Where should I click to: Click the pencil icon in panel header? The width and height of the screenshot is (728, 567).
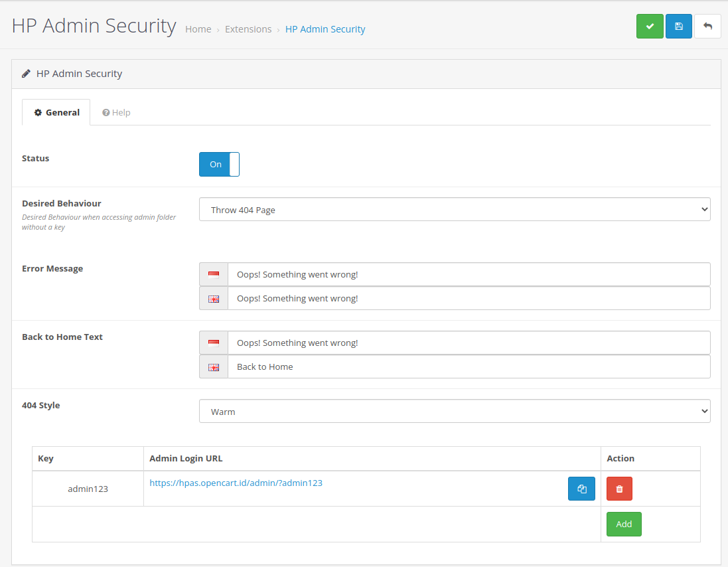(27, 74)
